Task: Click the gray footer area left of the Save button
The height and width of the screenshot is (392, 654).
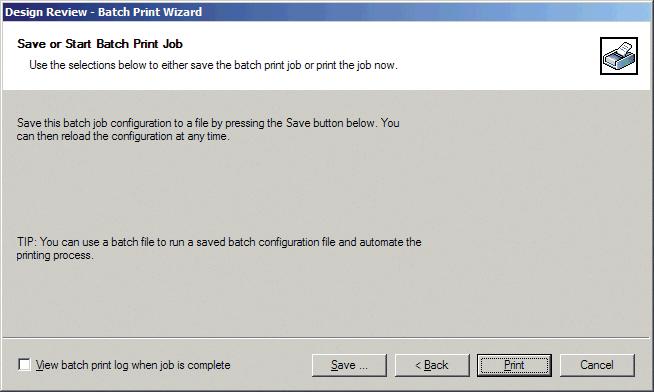Action: [x=271, y=365]
